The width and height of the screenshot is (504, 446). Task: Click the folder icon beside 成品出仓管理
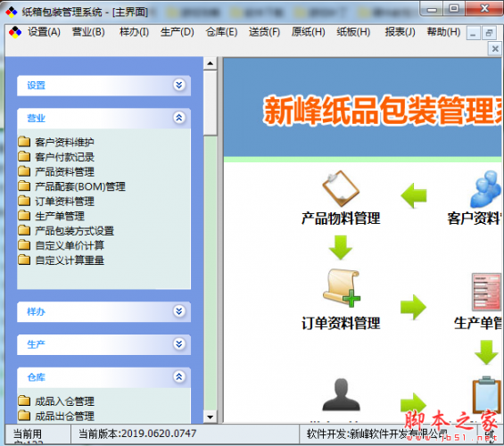pyautogui.click(x=24, y=415)
